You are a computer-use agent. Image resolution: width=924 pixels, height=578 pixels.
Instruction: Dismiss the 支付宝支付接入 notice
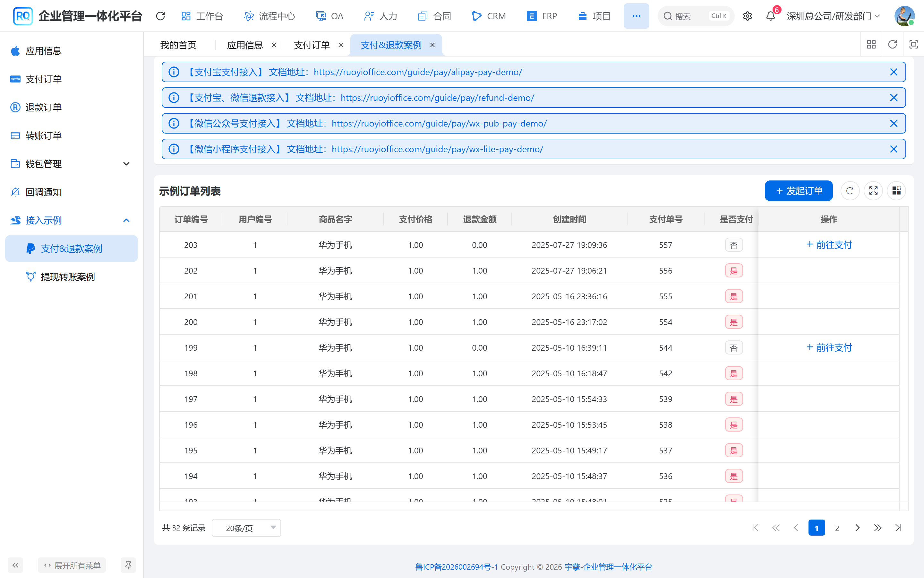(x=894, y=72)
